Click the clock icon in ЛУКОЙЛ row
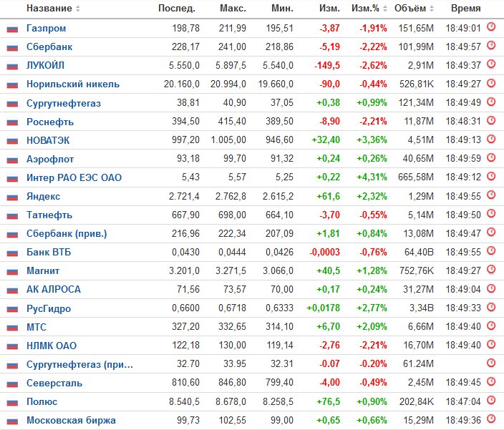The height and width of the screenshot is (430, 504). click(x=491, y=64)
